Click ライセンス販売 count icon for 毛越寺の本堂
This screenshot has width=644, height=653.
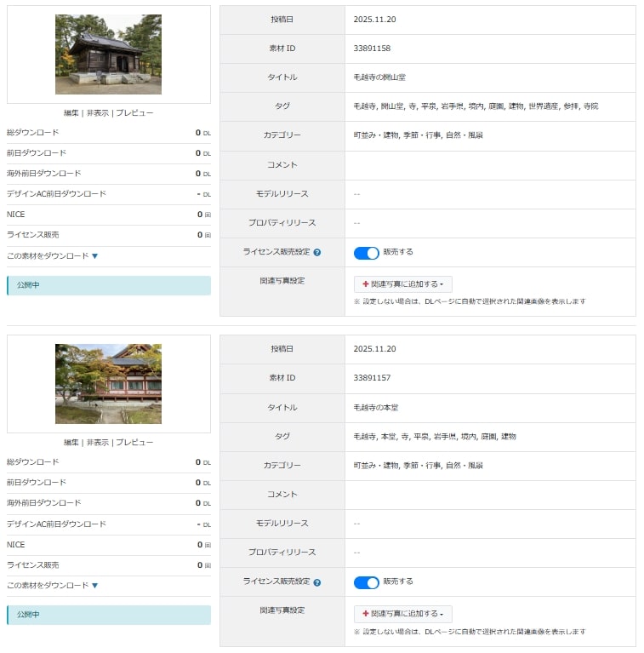click(x=207, y=565)
